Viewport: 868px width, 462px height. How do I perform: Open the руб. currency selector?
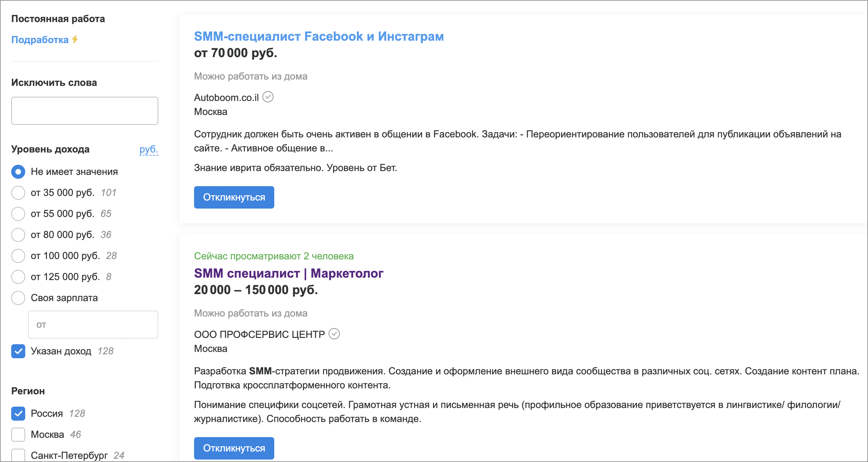[x=149, y=150]
